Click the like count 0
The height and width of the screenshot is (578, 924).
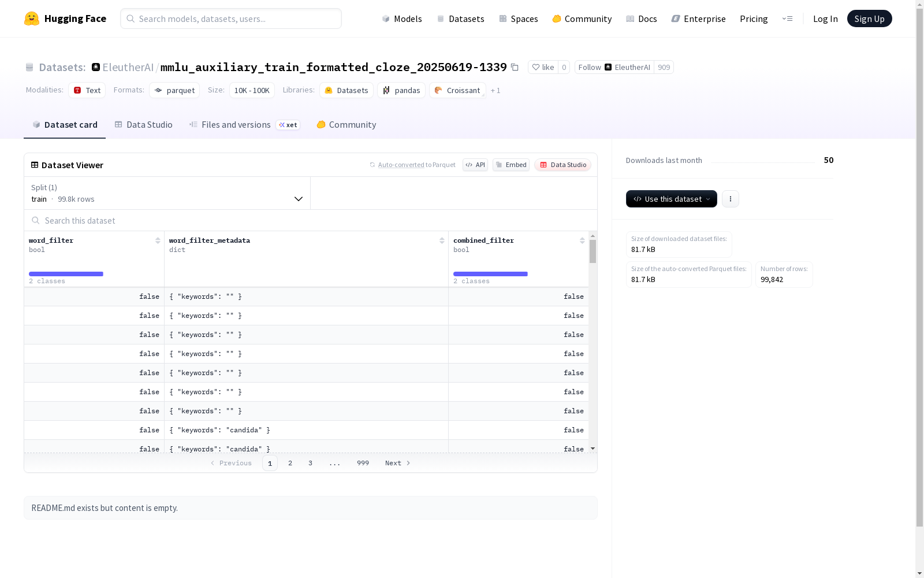[564, 67]
